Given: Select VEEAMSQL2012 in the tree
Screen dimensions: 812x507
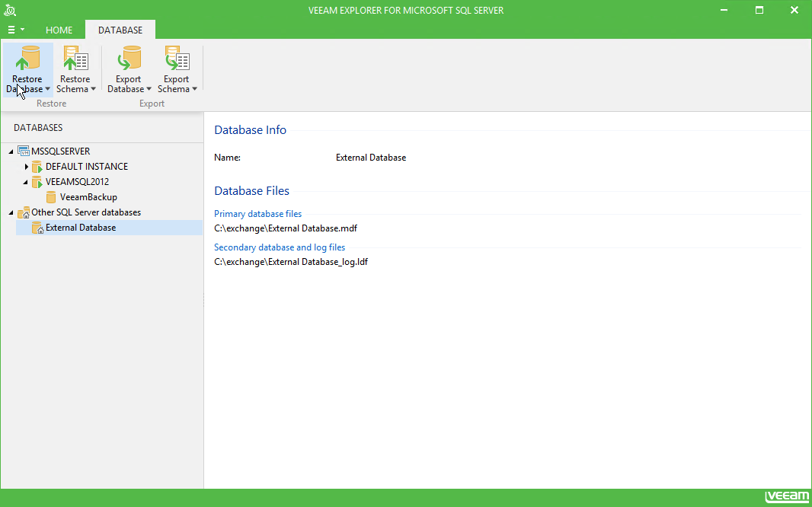Looking at the screenshot, I should tap(77, 182).
